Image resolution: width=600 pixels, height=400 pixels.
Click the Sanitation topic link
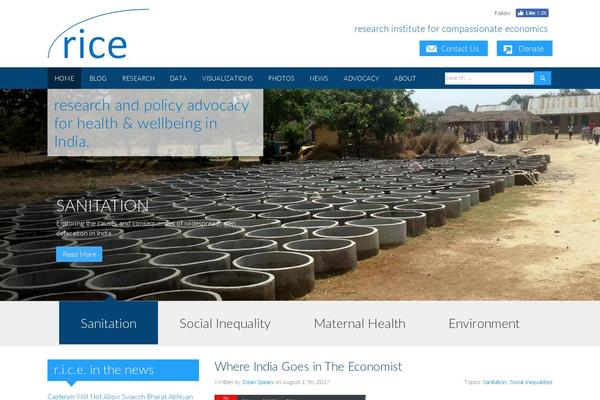494,382
